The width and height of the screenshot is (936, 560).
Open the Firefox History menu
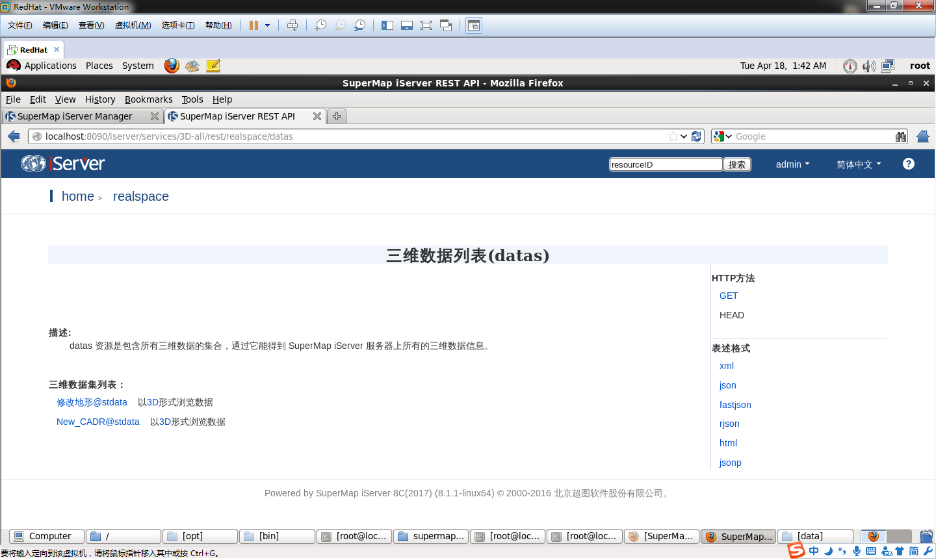(x=100, y=99)
